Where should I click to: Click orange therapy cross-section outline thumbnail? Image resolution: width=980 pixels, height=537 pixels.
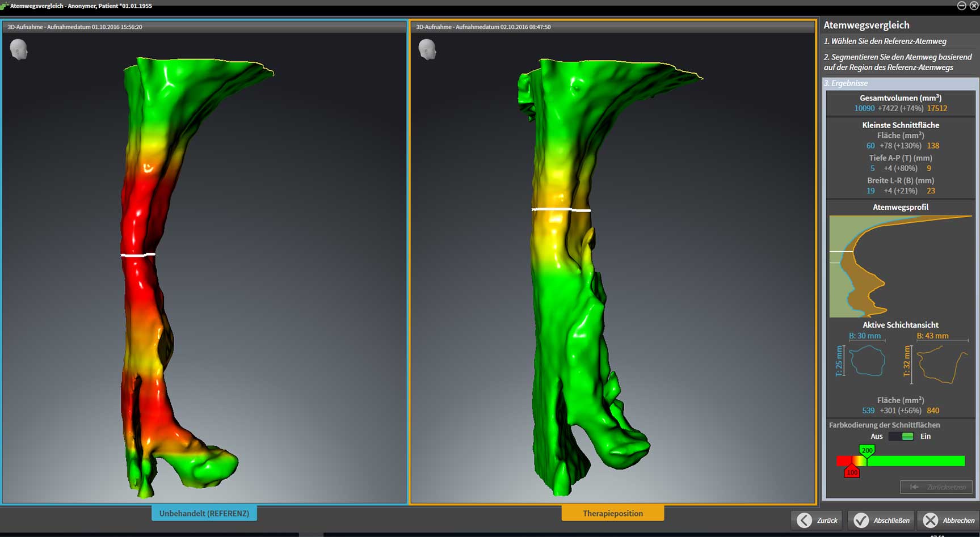tap(943, 364)
